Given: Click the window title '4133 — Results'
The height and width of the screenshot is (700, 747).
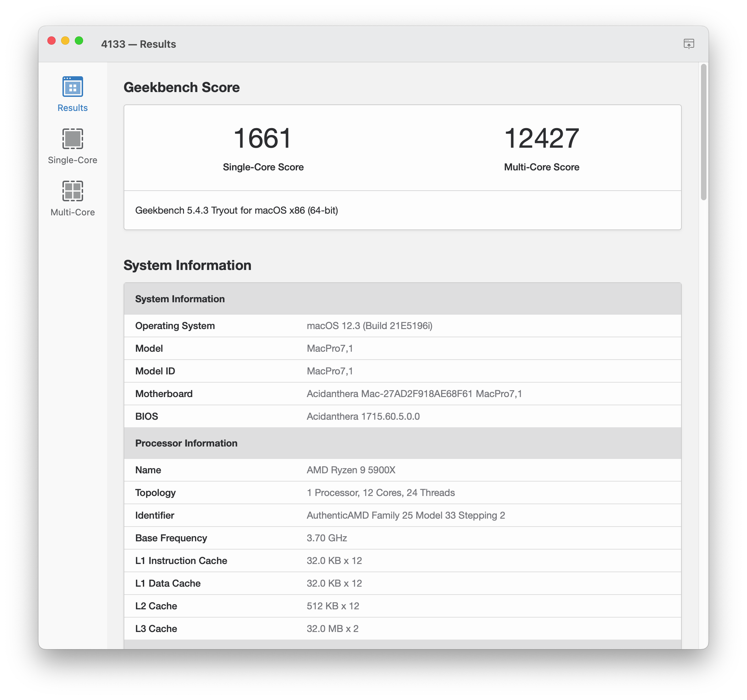Looking at the screenshot, I should (138, 44).
